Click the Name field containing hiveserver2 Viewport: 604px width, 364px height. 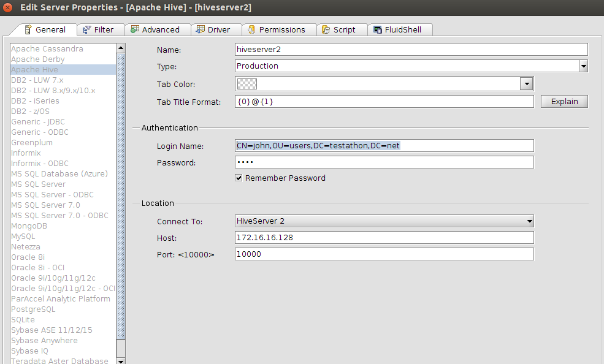pyautogui.click(x=411, y=49)
